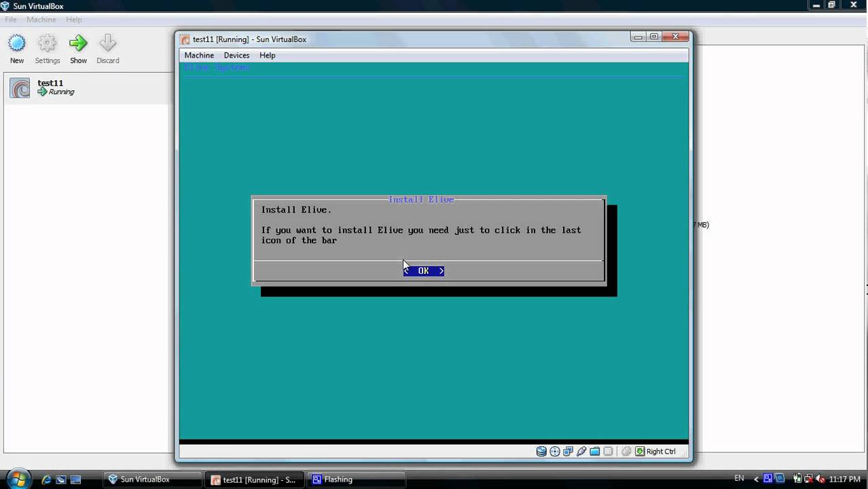The image size is (868, 489).
Task: Click muted volume tray icon
Action: [821, 479]
